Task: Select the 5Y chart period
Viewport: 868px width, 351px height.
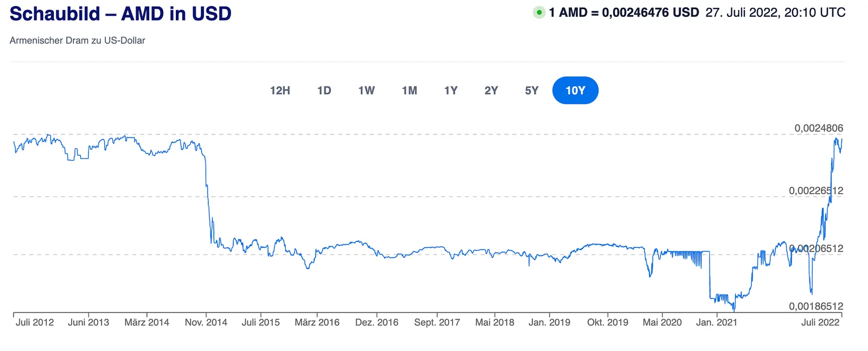Action: [532, 91]
